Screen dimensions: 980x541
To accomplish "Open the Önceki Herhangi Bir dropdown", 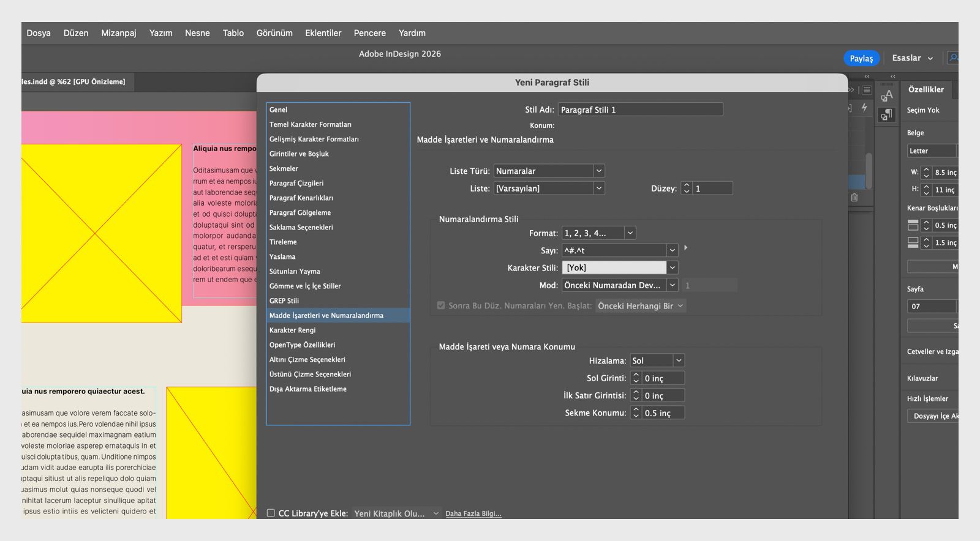I will [641, 306].
